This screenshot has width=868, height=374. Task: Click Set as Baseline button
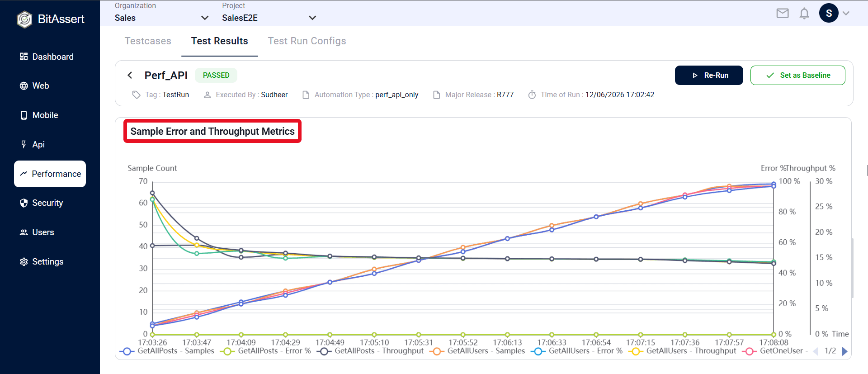pyautogui.click(x=798, y=75)
